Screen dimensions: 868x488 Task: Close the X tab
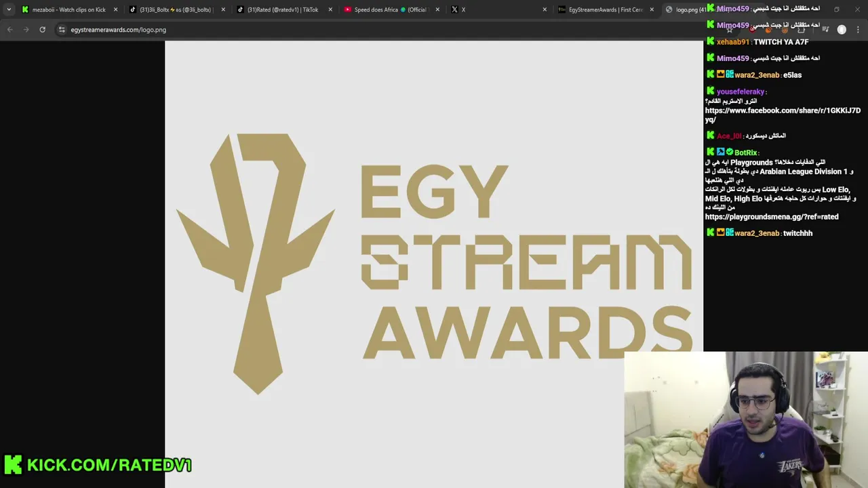[545, 9]
